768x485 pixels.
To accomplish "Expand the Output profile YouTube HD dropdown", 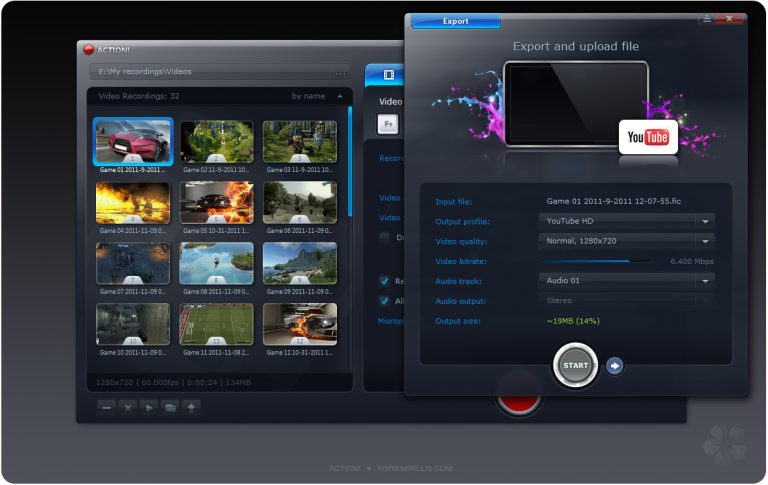I will pyautogui.click(x=626, y=221).
